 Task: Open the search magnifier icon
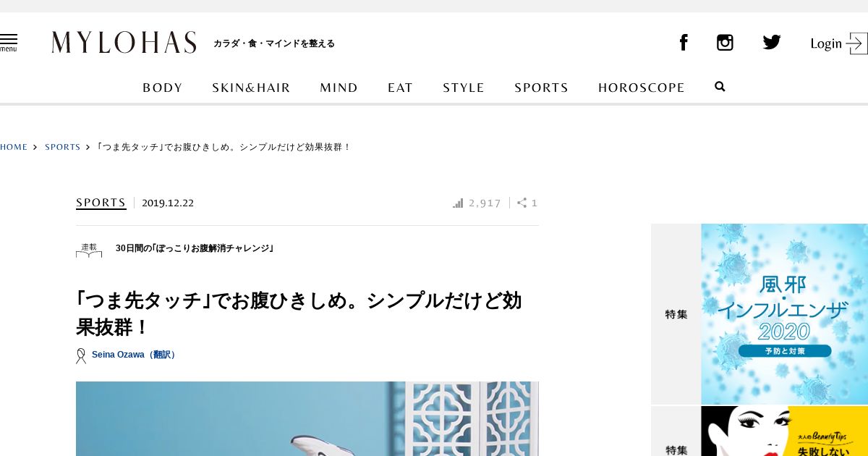720,87
